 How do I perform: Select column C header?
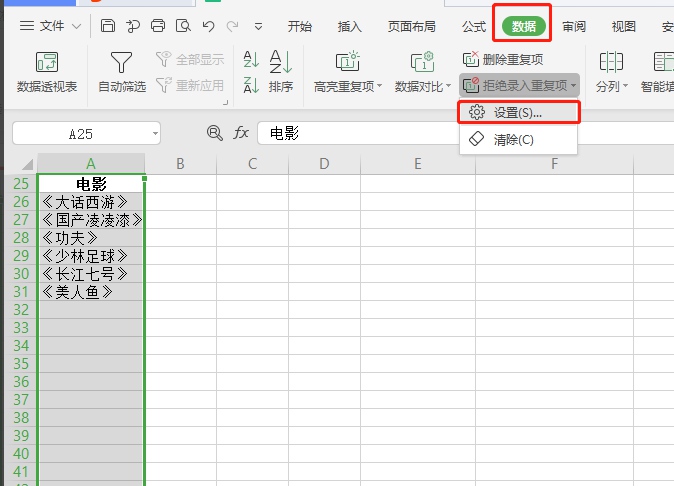click(252, 164)
